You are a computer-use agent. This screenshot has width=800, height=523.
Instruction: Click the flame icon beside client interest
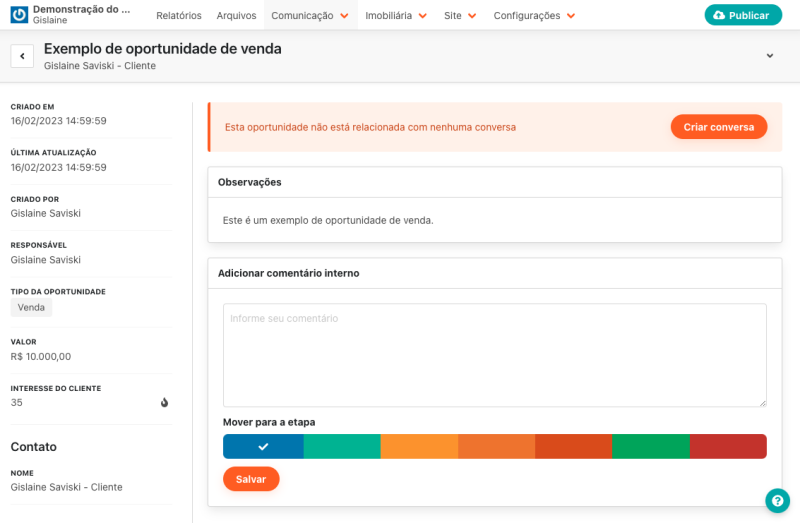[x=164, y=403]
